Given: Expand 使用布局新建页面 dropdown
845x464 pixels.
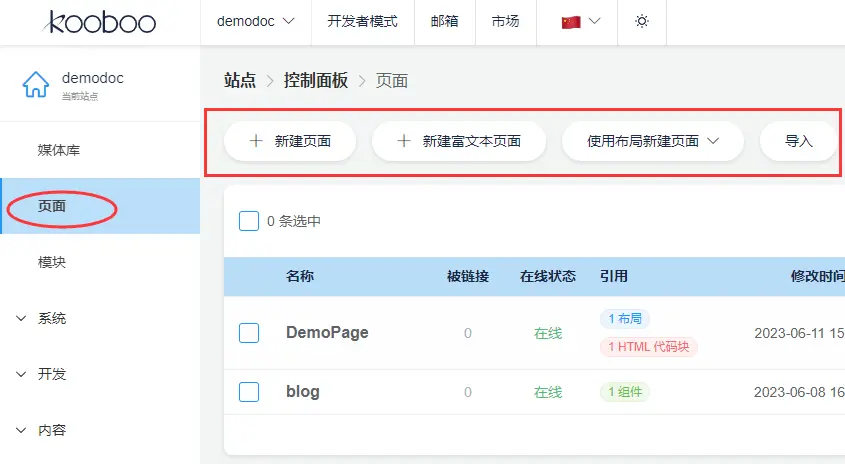Looking at the screenshot, I should 653,141.
